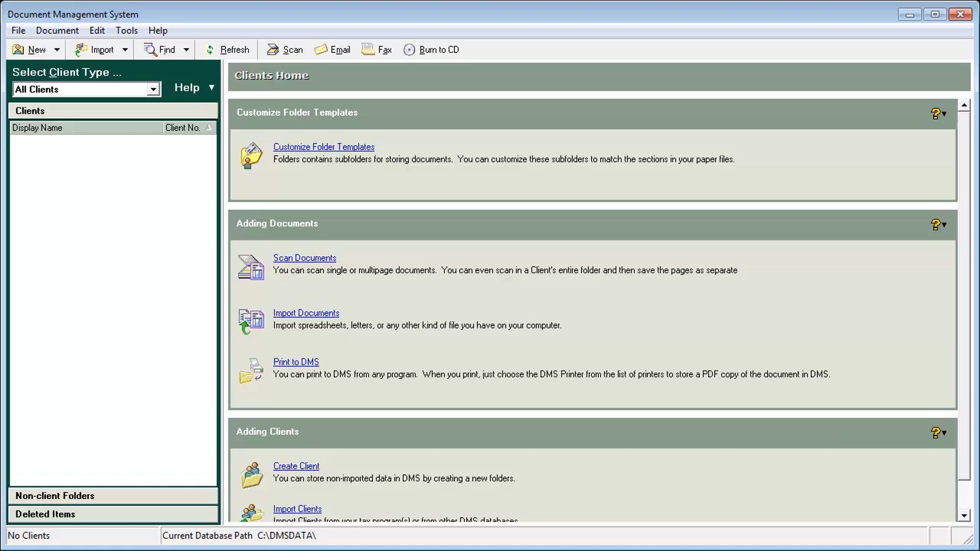Screen dimensions: 980x551
Task: Select the Fax icon
Action: point(376,49)
